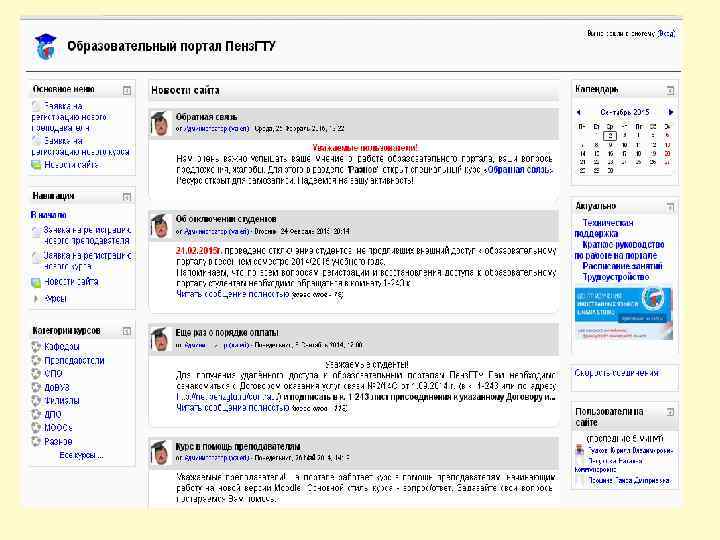Open the Разное course category
The image size is (720, 540).
point(58,441)
